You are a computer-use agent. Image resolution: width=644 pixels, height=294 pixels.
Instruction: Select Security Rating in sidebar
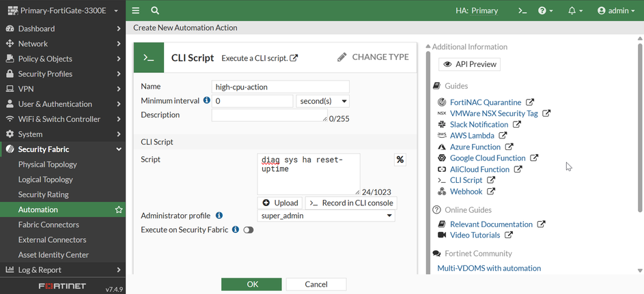click(44, 194)
